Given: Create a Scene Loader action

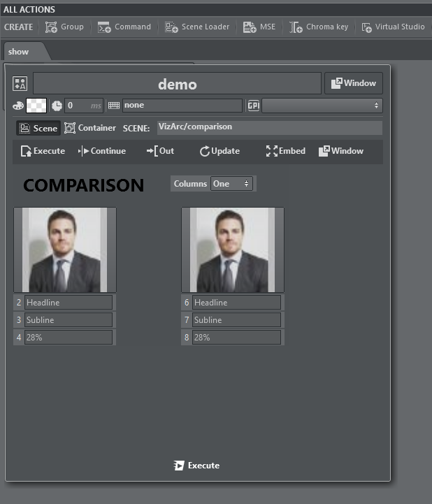Looking at the screenshot, I should [197, 27].
